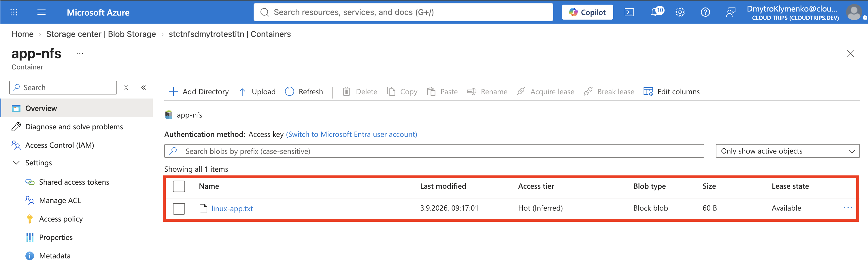
Task: Sort by the Size column header
Action: [x=709, y=186]
